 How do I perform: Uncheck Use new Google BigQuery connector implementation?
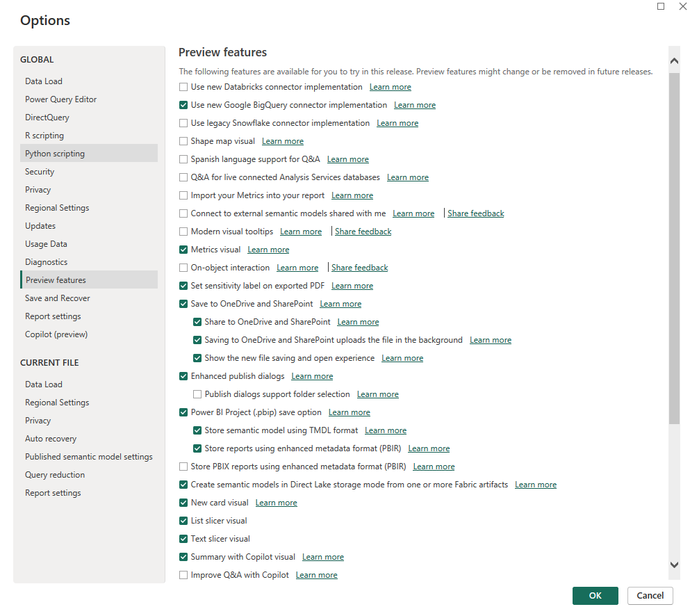(x=183, y=104)
